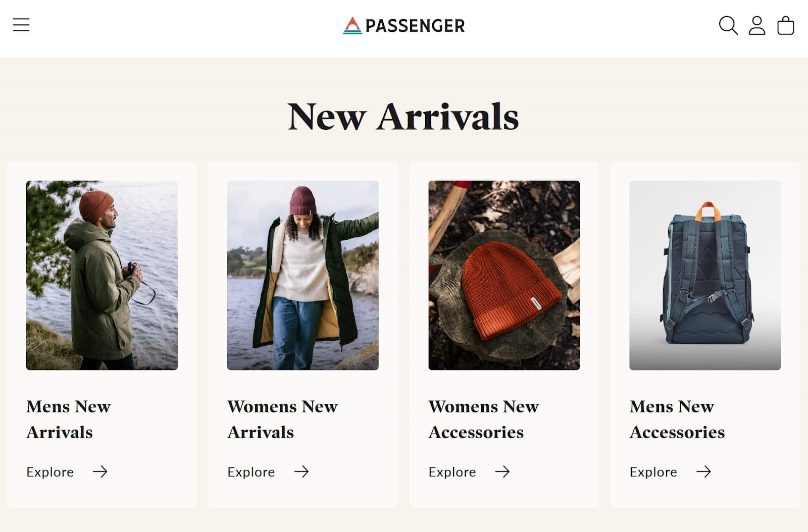This screenshot has width=808, height=532.
Task: Click the arrow beside Mens New Arrivals Explore
Action: (102, 472)
